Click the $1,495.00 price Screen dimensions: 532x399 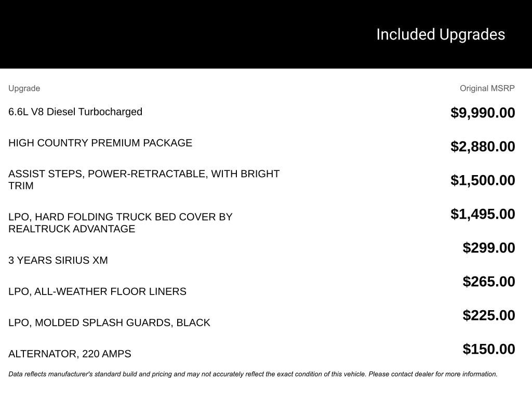point(483,214)
